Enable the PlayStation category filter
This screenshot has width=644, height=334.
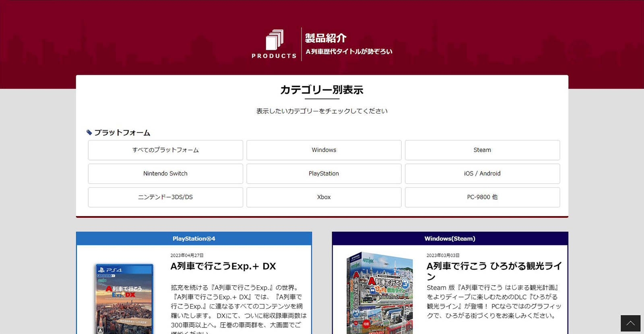pyautogui.click(x=324, y=173)
